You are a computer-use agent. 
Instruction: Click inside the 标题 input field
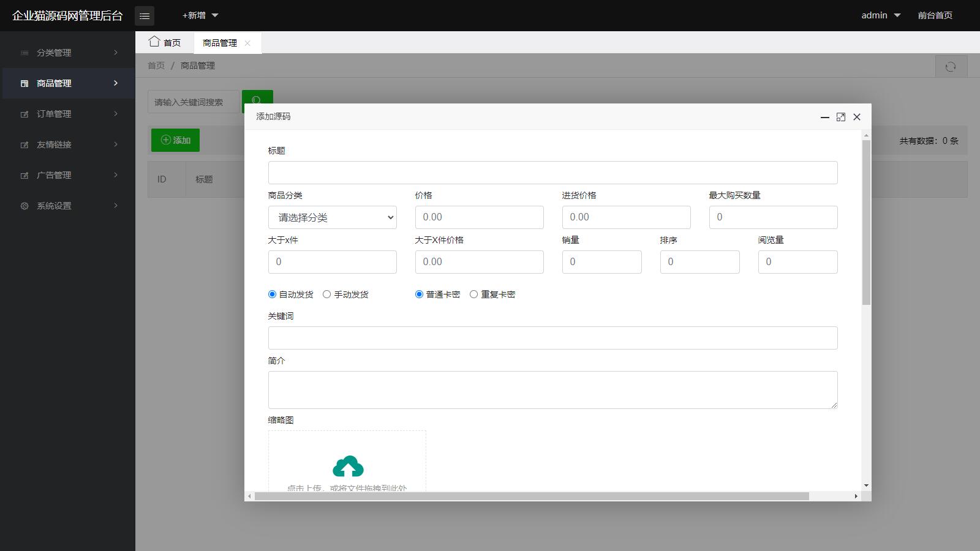552,172
